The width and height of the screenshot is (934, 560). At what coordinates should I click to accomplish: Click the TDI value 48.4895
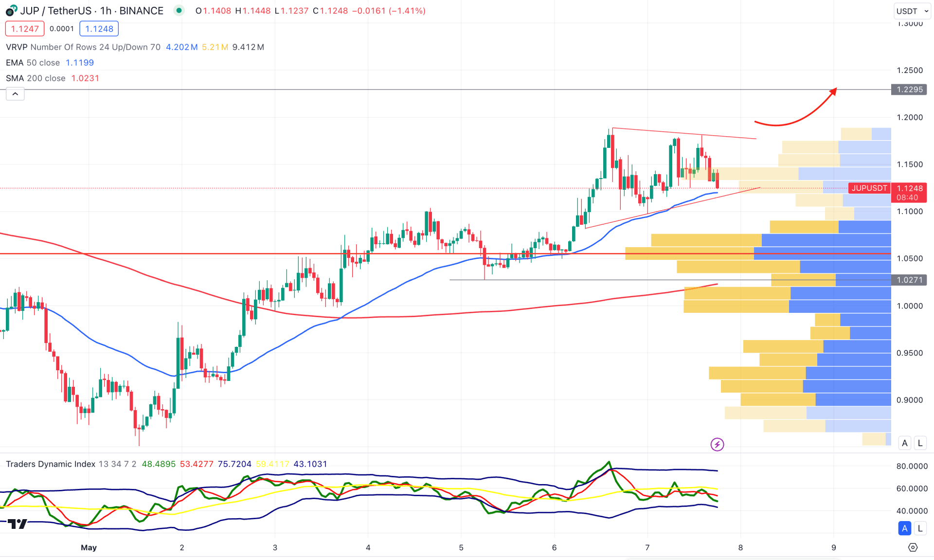point(159,464)
